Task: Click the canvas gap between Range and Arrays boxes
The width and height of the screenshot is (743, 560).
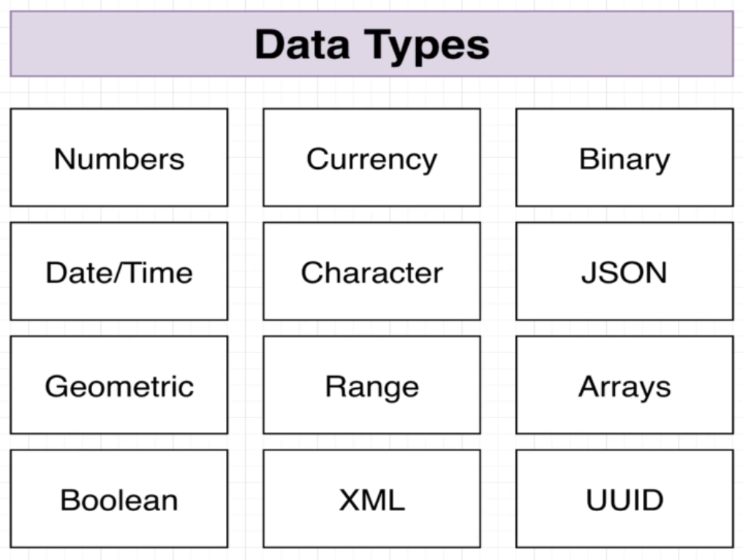Action: click(498, 385)
